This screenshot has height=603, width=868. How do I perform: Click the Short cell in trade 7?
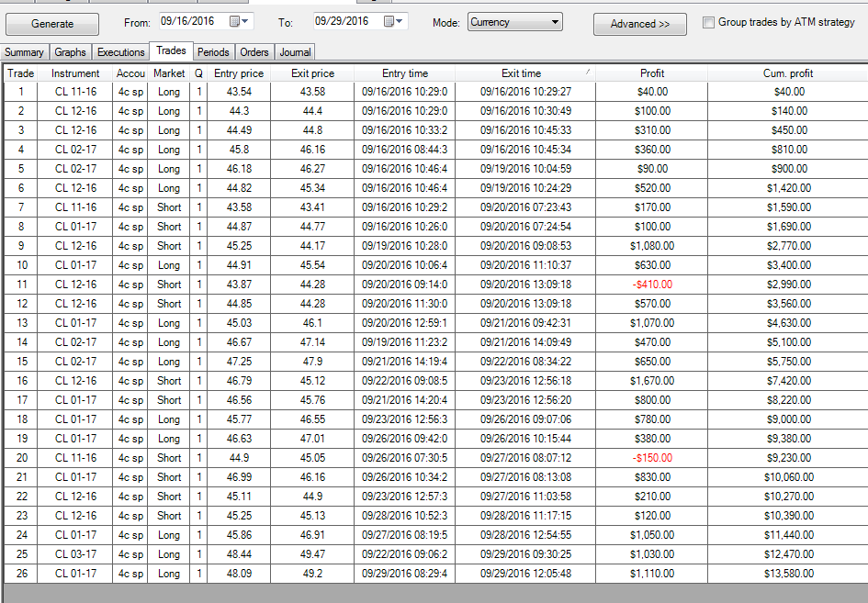pyautogui.click(x=169, y=207)
